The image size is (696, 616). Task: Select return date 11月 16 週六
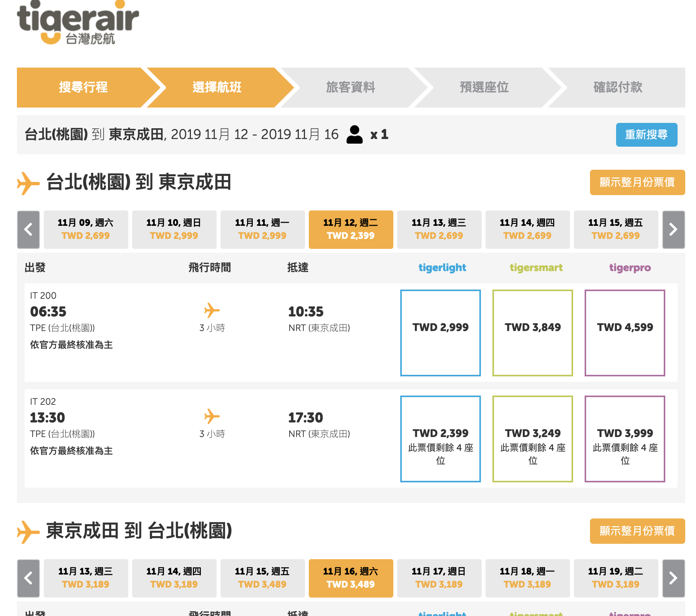coord(351,578)
